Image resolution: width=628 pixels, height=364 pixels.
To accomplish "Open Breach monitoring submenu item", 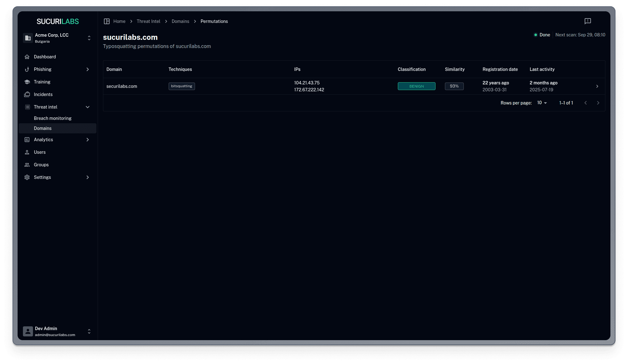I will tap(53, 118).
